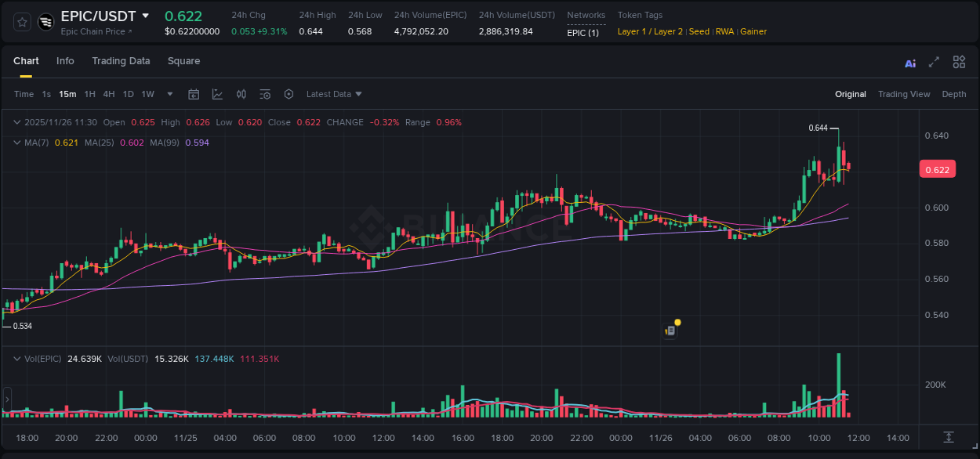Image resolution: width=980 pixels, height=459 pixels.
Task: Open the Info tab
Action: (65, 61)
